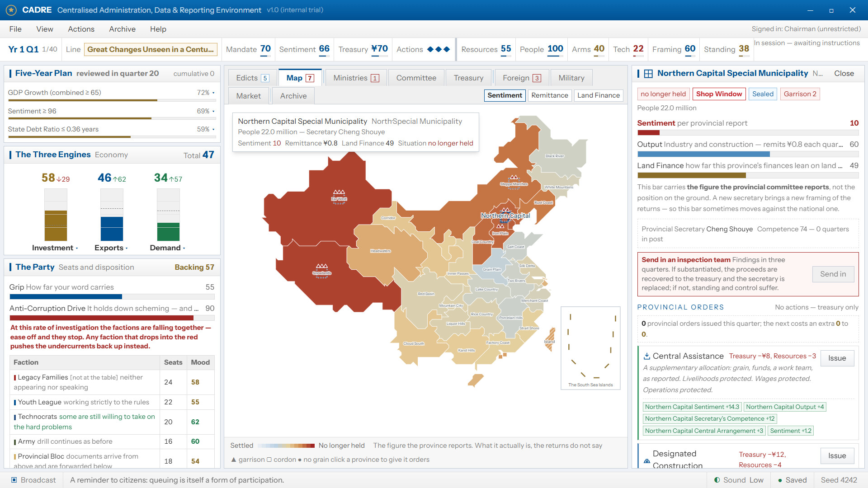868x488 pixels.
Task: Click the garrison triangle in map legend
Action: pyautogui.click(x=234, y=460)
